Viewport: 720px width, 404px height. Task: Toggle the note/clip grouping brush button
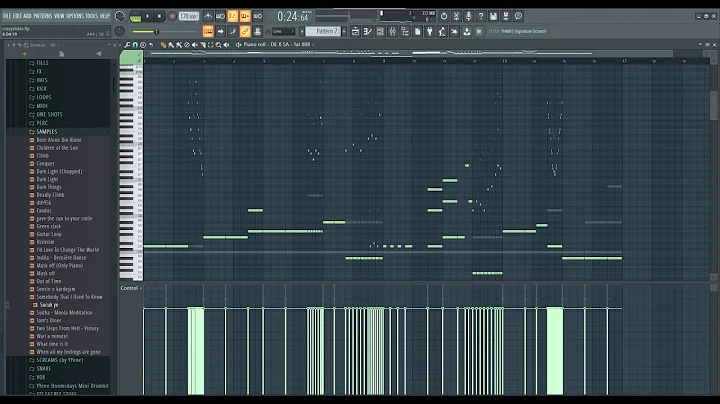(233, 31)
